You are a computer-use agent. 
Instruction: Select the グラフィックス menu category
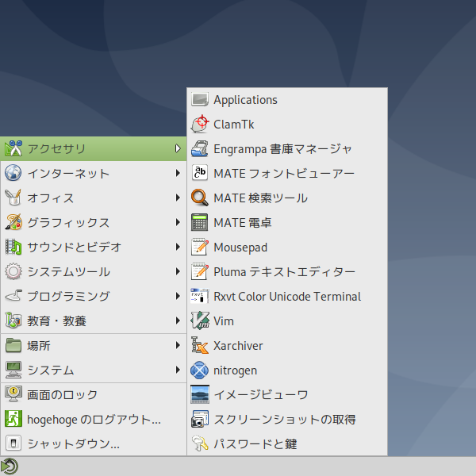[x=94, y=222]
